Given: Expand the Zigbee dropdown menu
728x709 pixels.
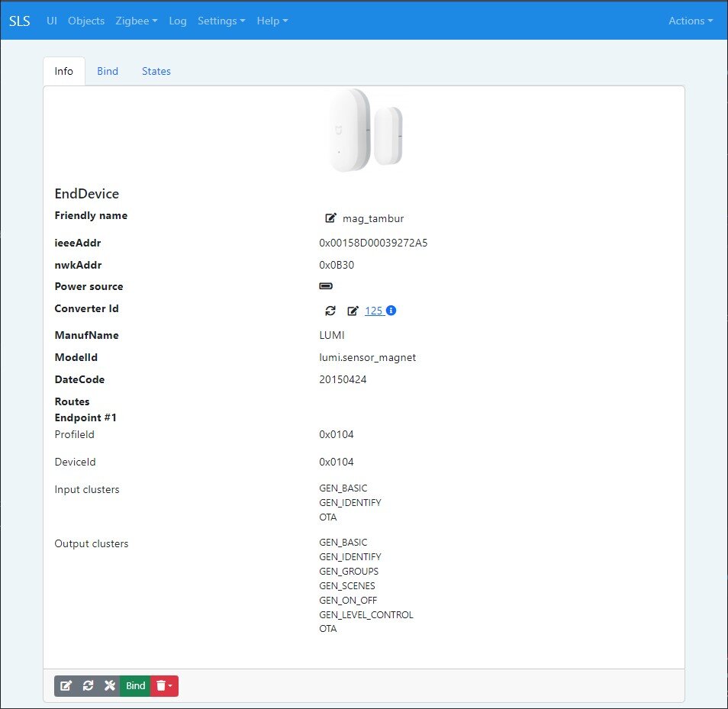Looking at the screenshot, I should tap(137, 21).
